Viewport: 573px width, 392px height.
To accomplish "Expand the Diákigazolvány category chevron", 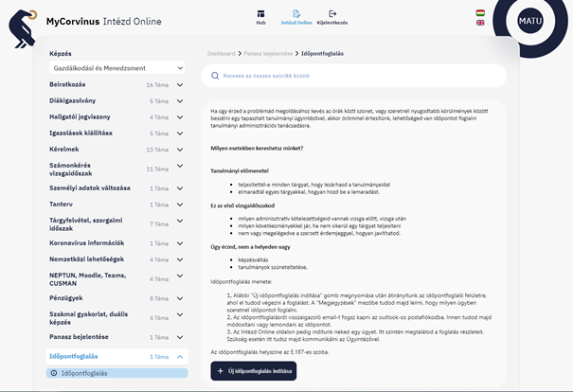I will point(180,100).
